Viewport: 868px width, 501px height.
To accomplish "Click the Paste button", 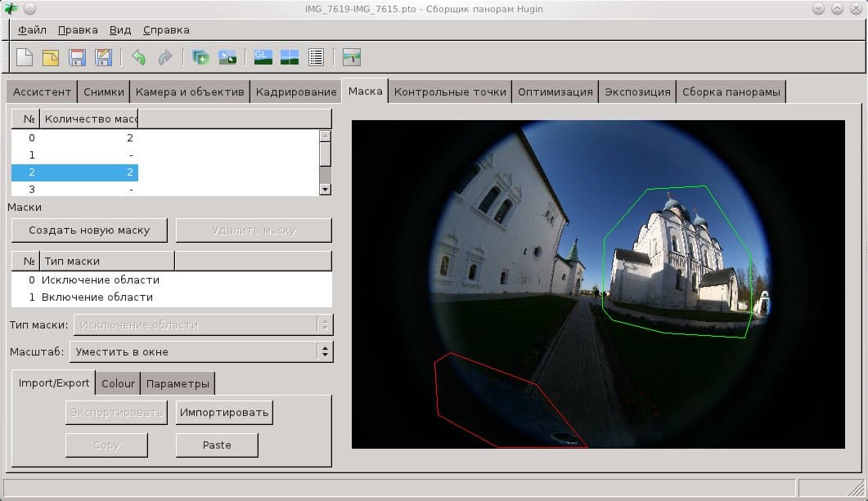I will [x=217, y=445].
